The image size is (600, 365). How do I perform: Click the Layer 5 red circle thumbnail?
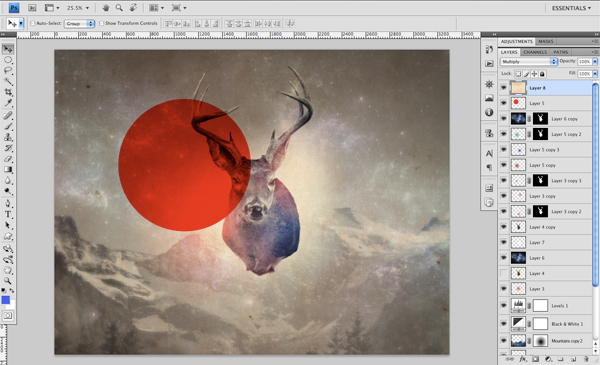pyautogui.click(x=518, y=103)
